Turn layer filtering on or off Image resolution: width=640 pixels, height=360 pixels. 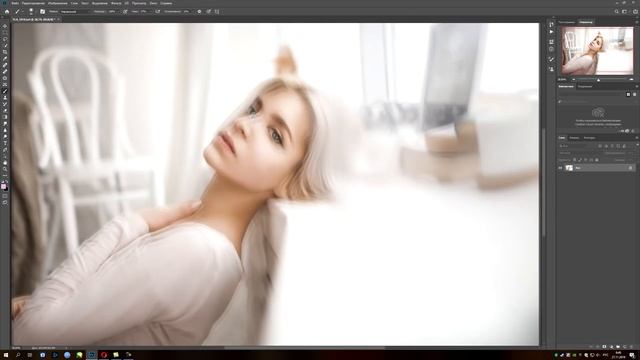[638, 145]
